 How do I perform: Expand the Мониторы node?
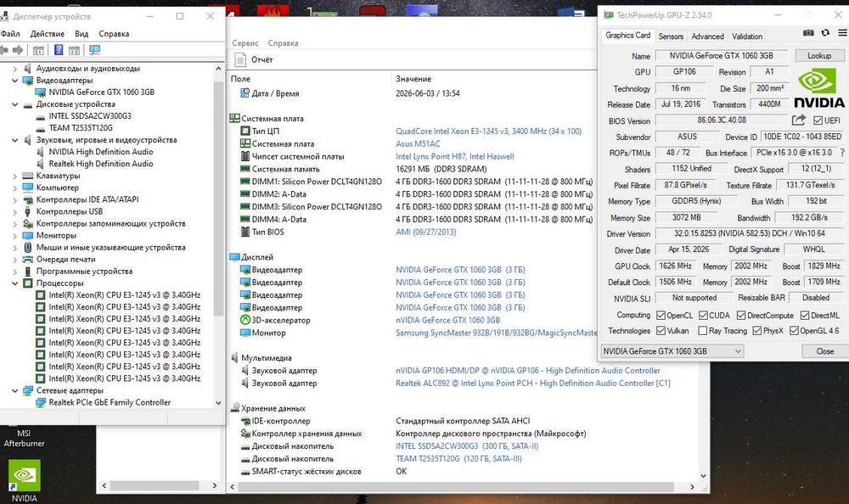click(x=14, y=236)
